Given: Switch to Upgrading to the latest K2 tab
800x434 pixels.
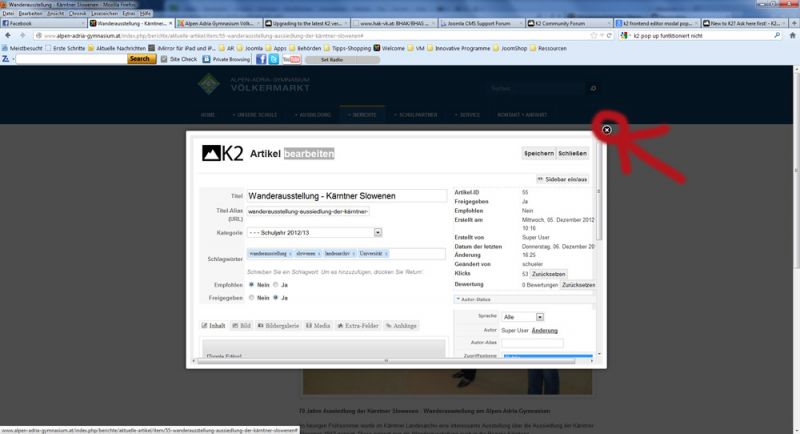Looking at the screenshot, I should [306, 23].
